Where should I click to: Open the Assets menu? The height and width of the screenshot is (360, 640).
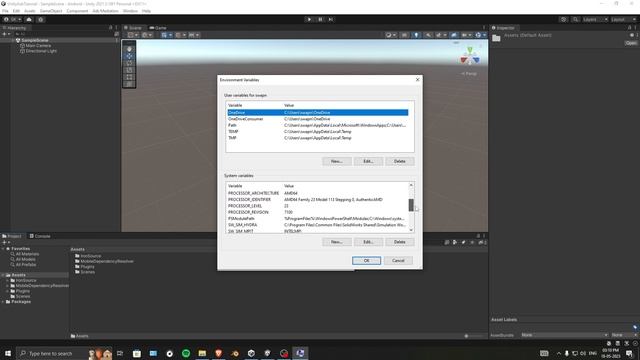click(x=29, y=11)
